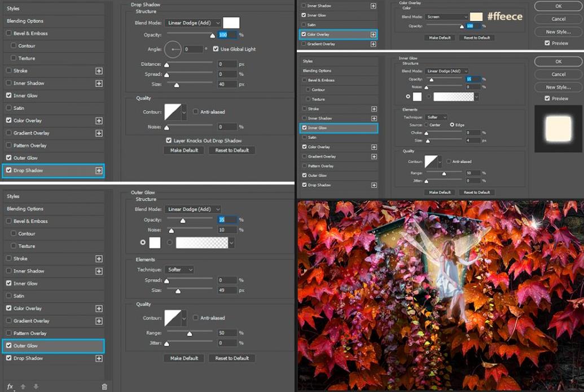Image resolution: width=584 pixels, height=392 pixels.
Task: Click plus icon beside Stroke in Drop Shadow dialog
Action: [x=99, y=71]
